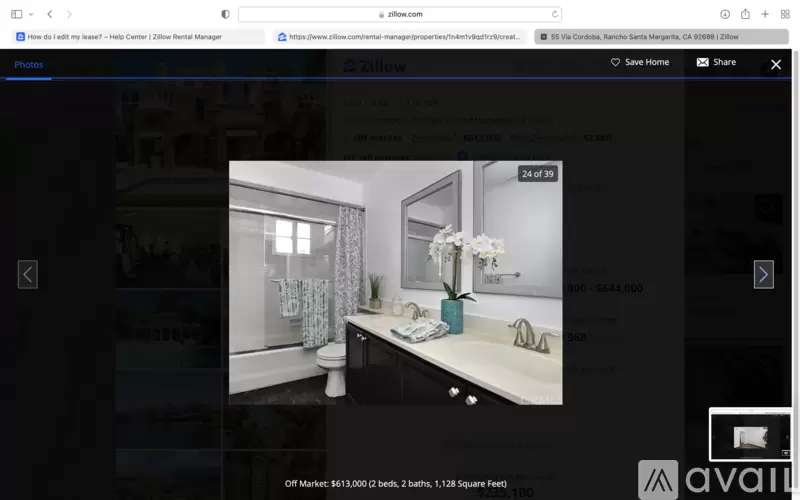Click the envelope icon beside Share
Image resolution: width=800 pixels, height=500 pixels.
coord(703,62)
